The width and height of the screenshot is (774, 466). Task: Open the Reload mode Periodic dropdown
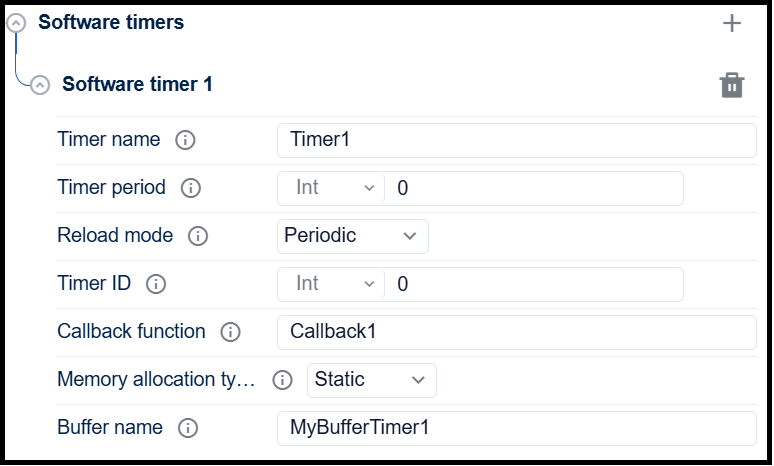point(352,236)
